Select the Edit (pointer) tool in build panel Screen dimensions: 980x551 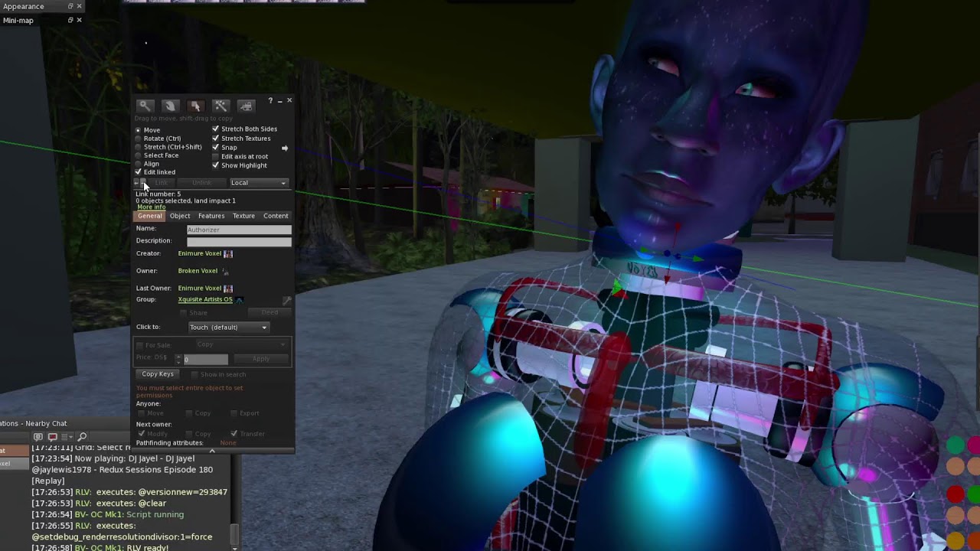(x=195, y=106)
